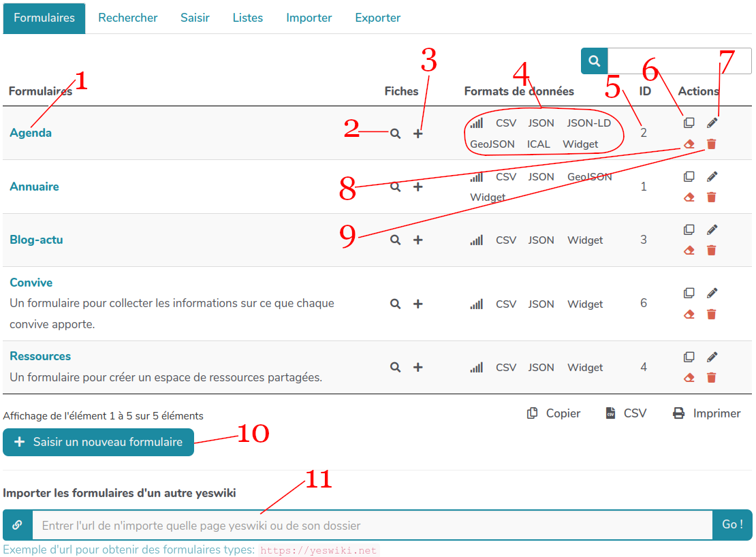Open the JSON-LD export for Agenda
Screen dimensions: 756x557
(x=588, y=123)
